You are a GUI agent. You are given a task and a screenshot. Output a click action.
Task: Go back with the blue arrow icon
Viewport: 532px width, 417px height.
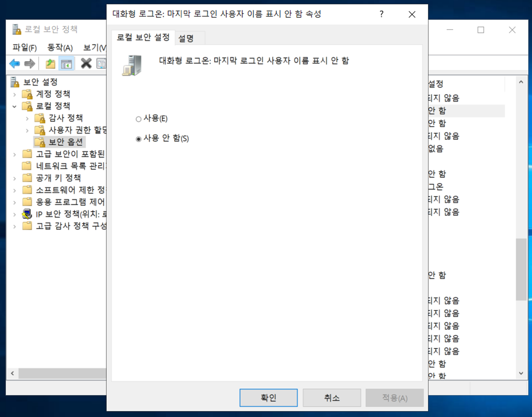(x=14, y=64)
